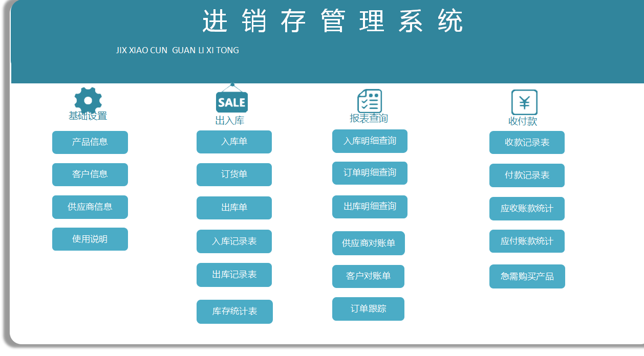
Task: Open the 急需购买产品 list
Action: click(527, 276)
